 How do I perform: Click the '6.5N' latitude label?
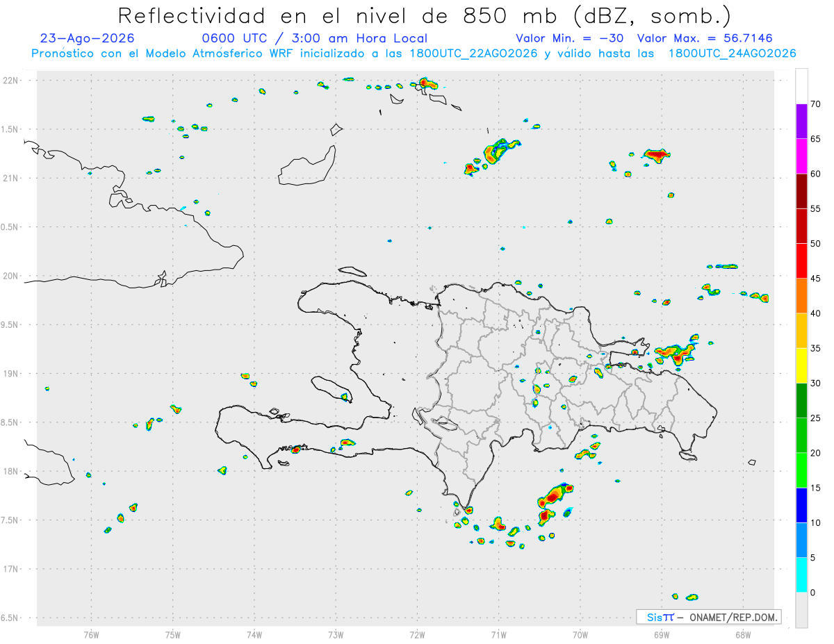click(x=10, y=618)
